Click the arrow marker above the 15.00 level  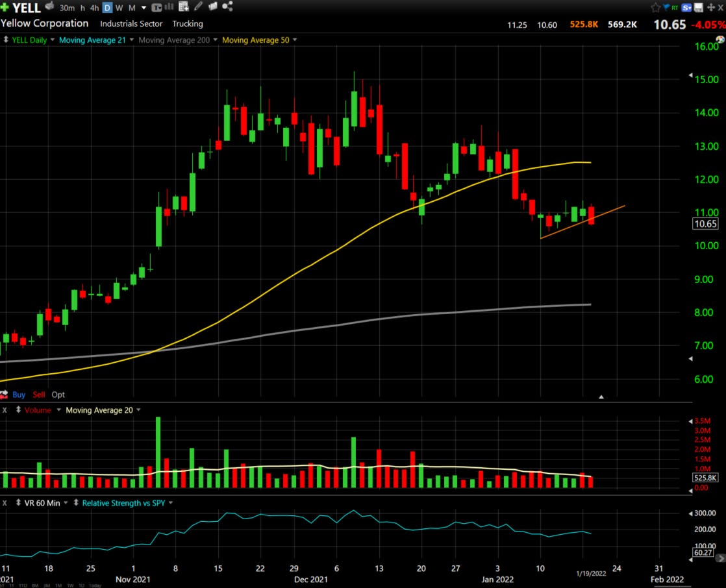coord(690,75)
